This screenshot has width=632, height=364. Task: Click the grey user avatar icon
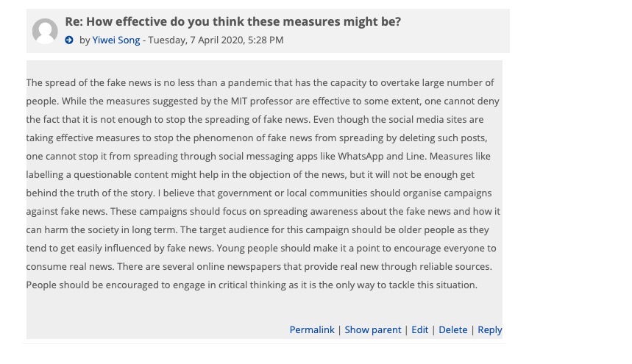[x=45, y=31]
